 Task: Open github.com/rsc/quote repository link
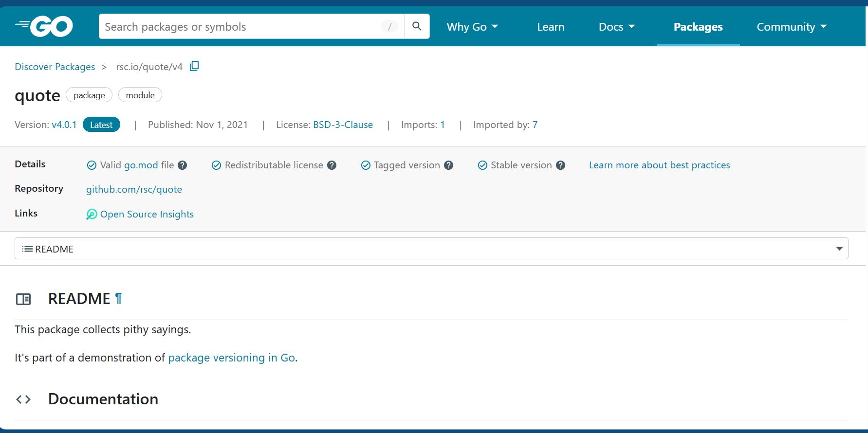pos(134,189)
